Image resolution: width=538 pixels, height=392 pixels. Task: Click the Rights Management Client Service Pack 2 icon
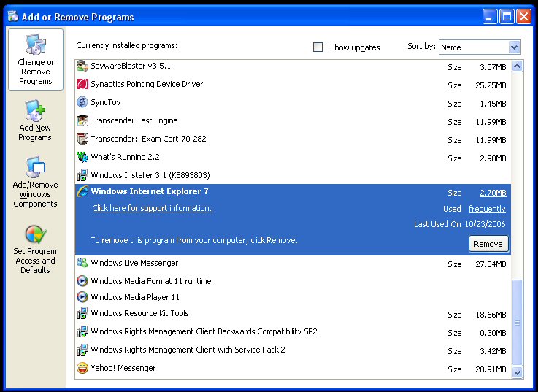[82, 350]
